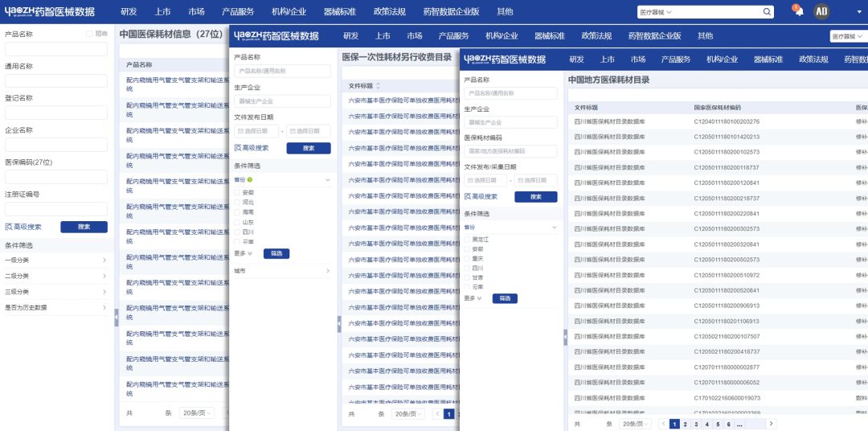Click the yaozh logo in the back window
Screen dimensions: 868x431
[x=49, y=11]
